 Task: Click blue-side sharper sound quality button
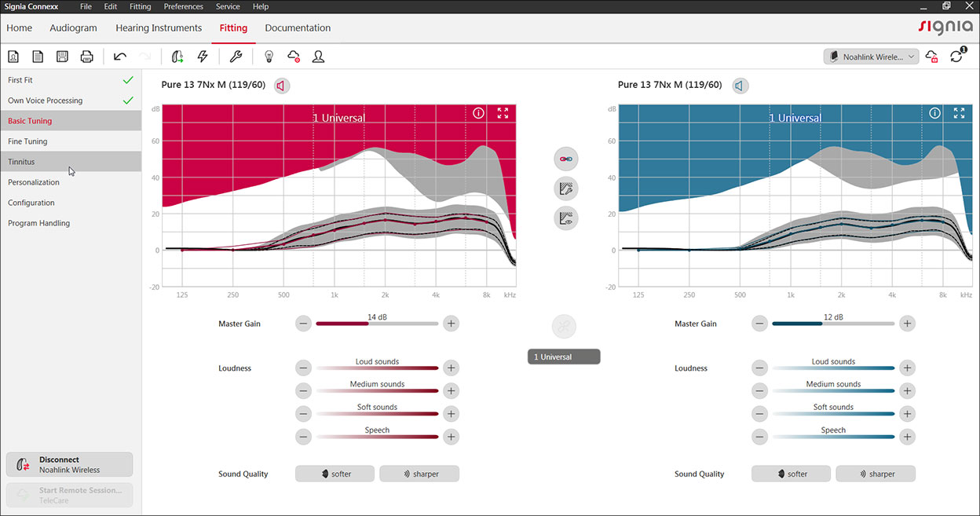pos(876,474)
